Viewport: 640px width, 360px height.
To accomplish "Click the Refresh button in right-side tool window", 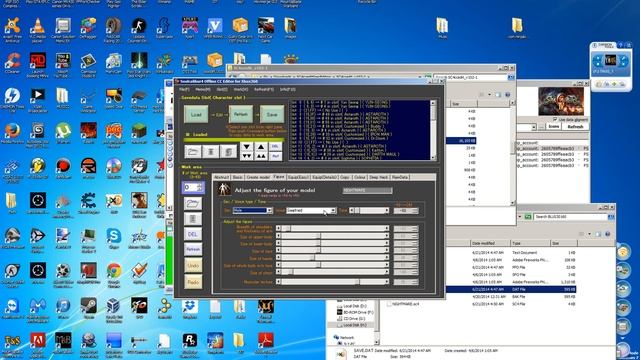I will [x=575, y=127].
